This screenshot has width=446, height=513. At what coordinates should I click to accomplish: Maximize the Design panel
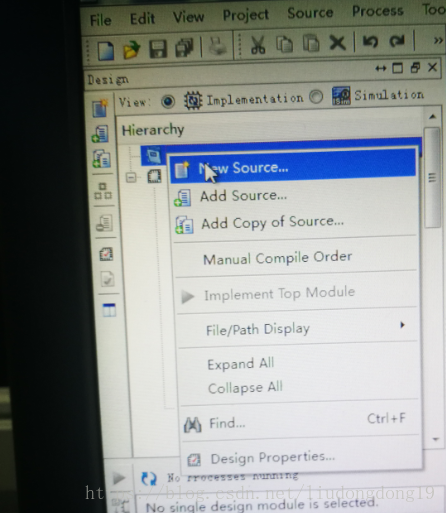tap(397, 68)
